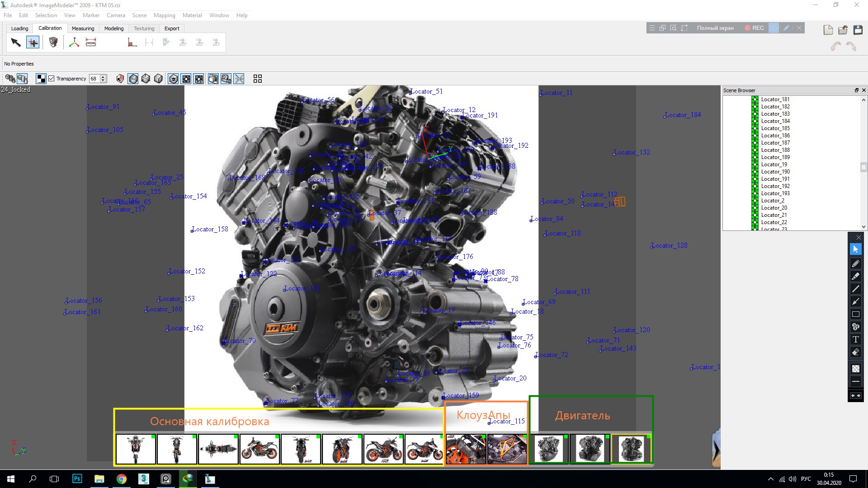This screenshot has height=488, width=868.
Task: Click the Redo curved arrow
Action: point(851,46)
